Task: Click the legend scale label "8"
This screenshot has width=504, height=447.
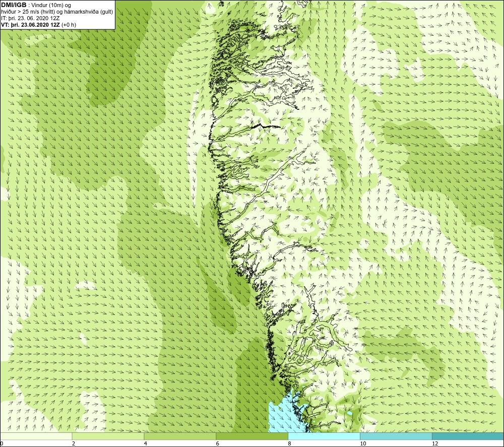Action: (290, 443)
